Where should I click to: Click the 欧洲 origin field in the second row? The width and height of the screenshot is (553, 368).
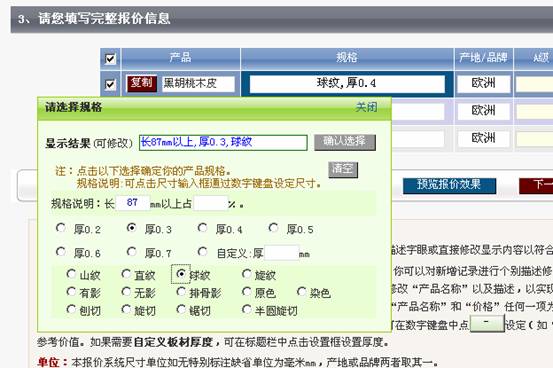coord(484,111)
